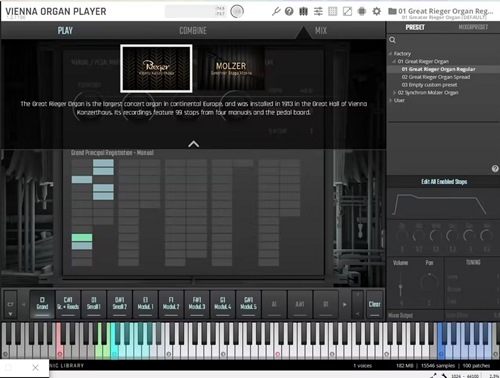500x378 pixels.
Task: Open the help question mark icon in toolbar
Action: 289,12
